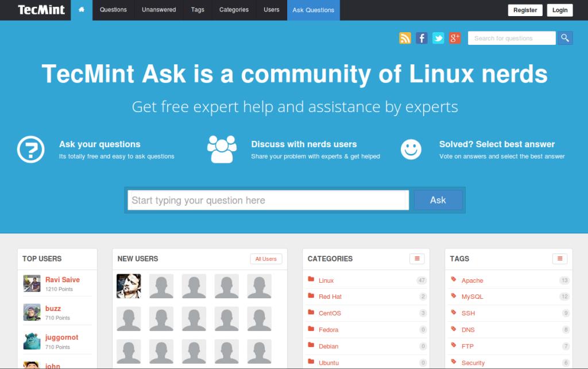Open the RSS feed icon

pyautogui.click(x=405, y=38)
